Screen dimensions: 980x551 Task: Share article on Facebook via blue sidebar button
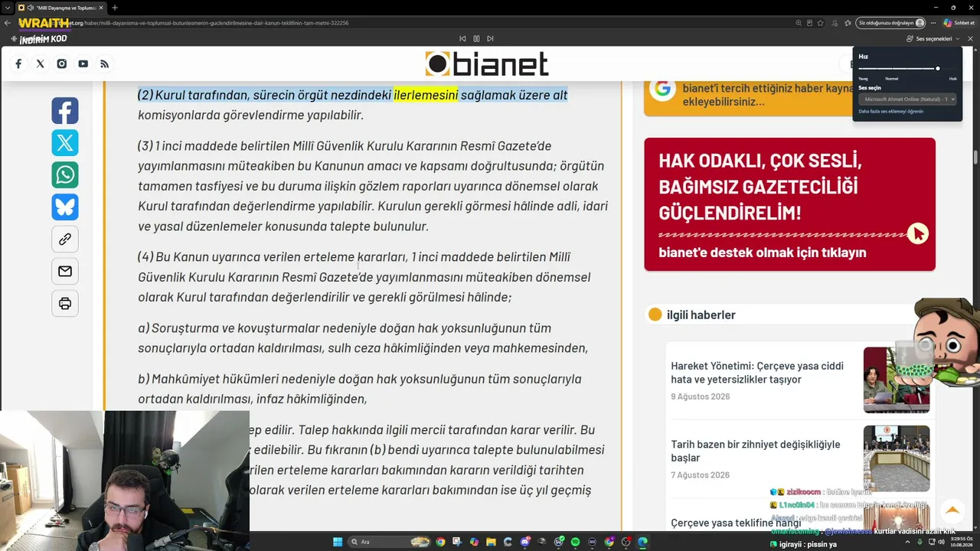click(65, 111)
